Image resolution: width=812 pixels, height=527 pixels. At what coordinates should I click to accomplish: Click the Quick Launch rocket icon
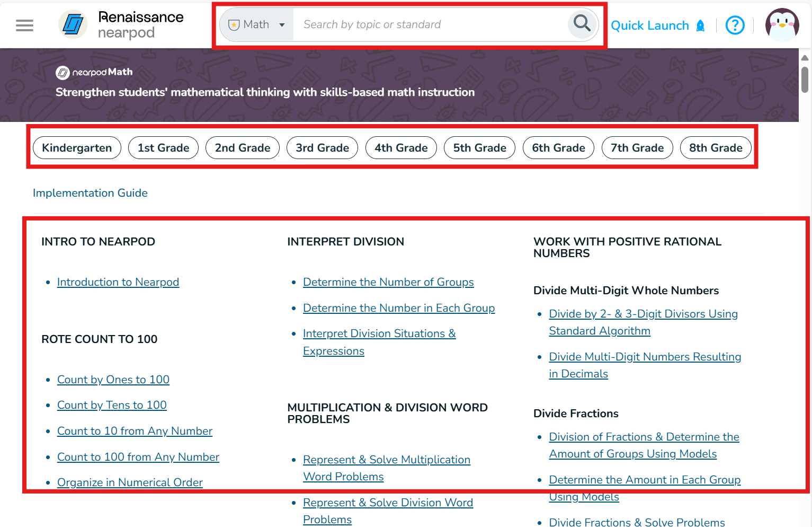(x=700, y=25)
